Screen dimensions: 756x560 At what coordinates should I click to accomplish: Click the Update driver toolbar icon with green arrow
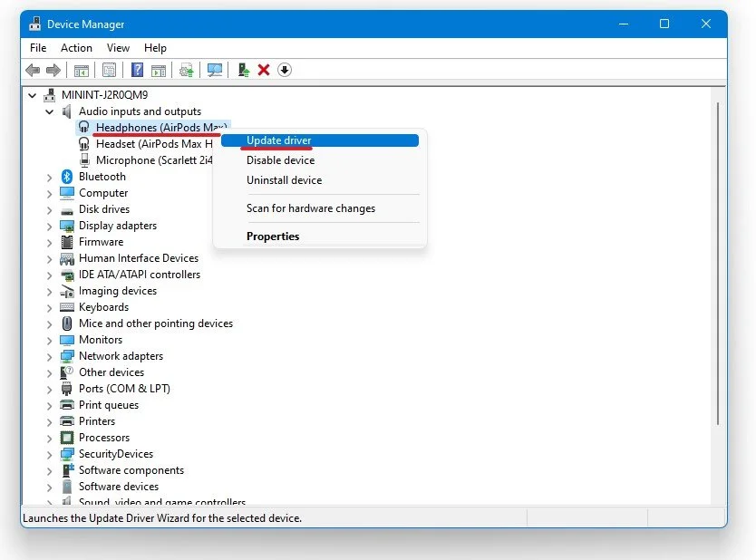point(244,71)
